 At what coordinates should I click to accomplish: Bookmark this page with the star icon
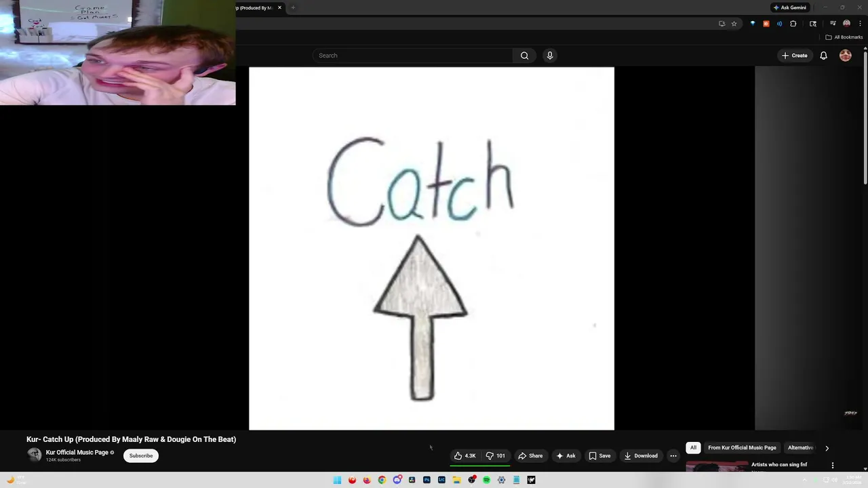734,24
